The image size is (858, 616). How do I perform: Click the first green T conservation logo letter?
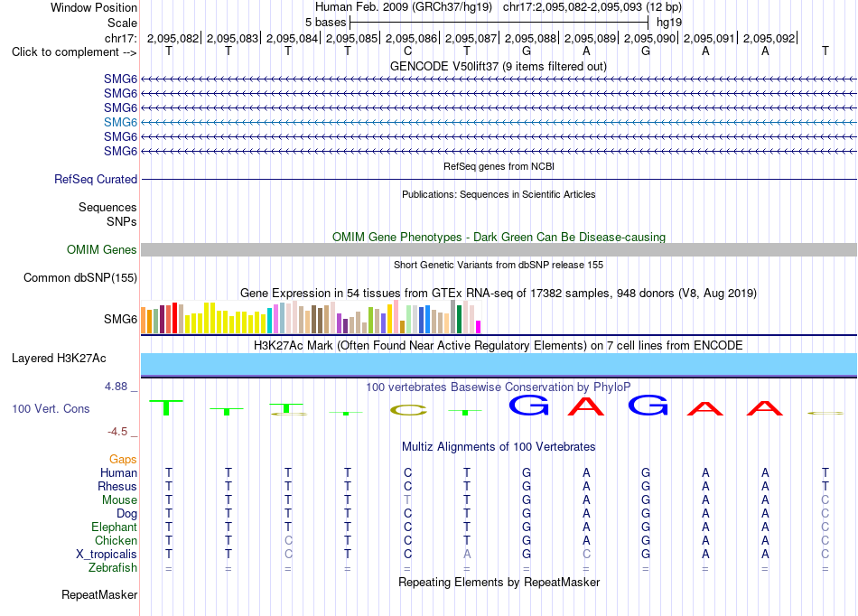pyautogui.click(x=166, y=407)
